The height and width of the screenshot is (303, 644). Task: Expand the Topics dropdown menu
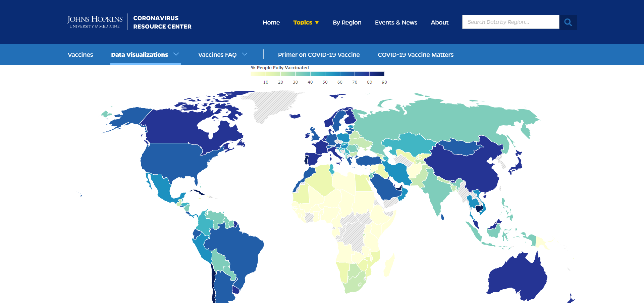pyautogui.click(x=306, y=23)
